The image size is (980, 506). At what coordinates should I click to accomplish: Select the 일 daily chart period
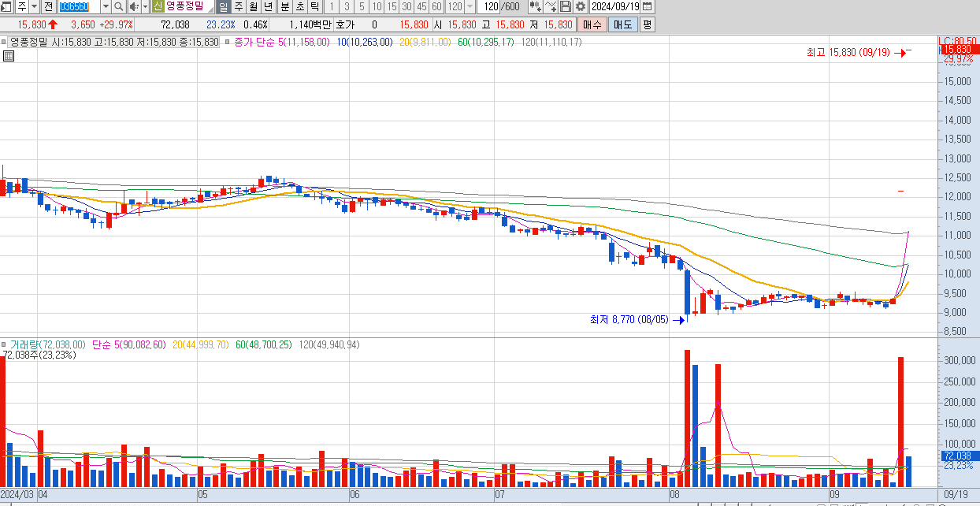tap(224, 6)
